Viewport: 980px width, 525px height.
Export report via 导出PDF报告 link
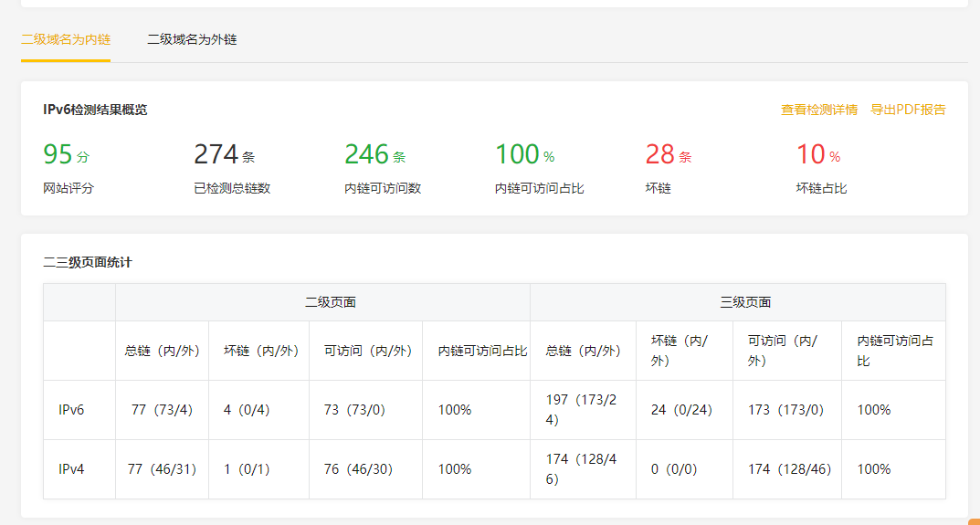[908, 110]
